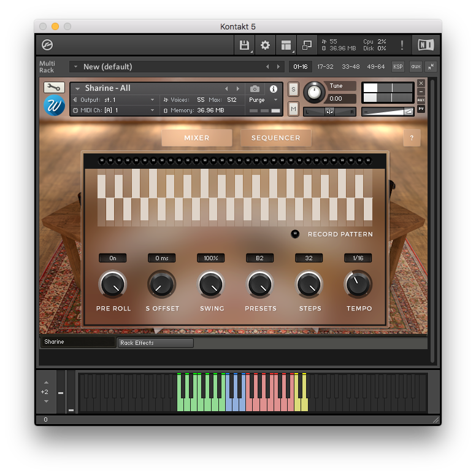Go to previous multi rack preset
Image resolution: width=476 pixels, height=475 pixels.
267,66
